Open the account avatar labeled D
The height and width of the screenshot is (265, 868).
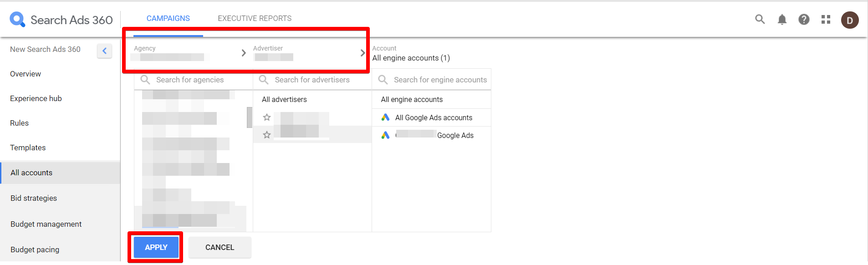[x=850, y=20]
